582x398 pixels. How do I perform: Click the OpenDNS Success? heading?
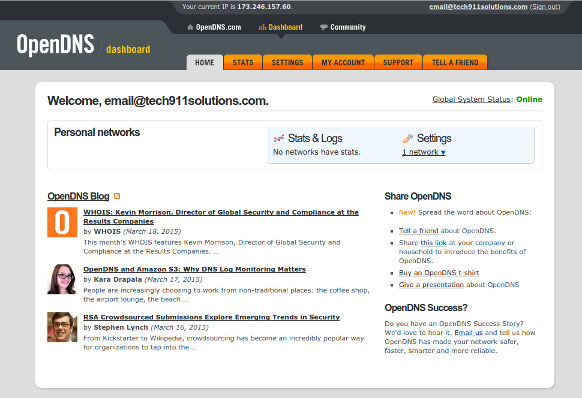(426, 308)
